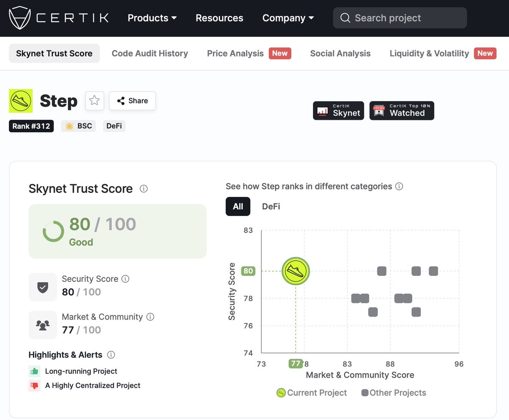Click Long-running Project highlight
This screenshot has height=420, width=509.
click(x=81, y=371)
